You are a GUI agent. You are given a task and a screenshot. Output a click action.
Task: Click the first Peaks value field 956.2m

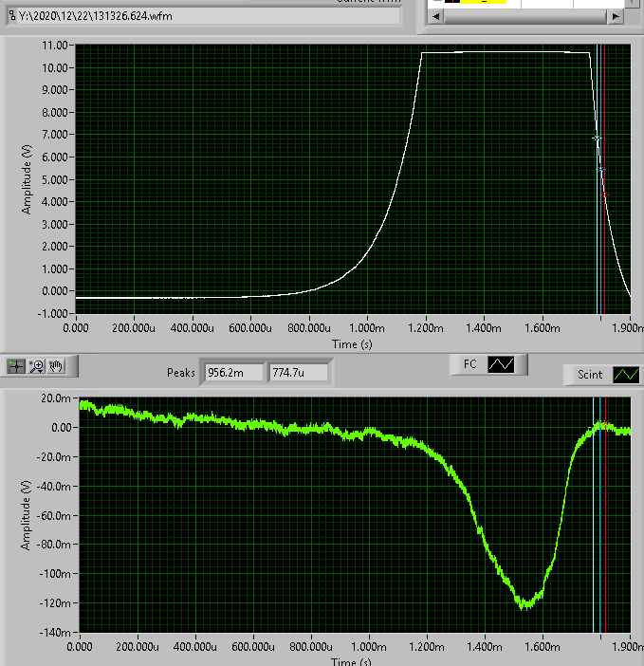231,373
